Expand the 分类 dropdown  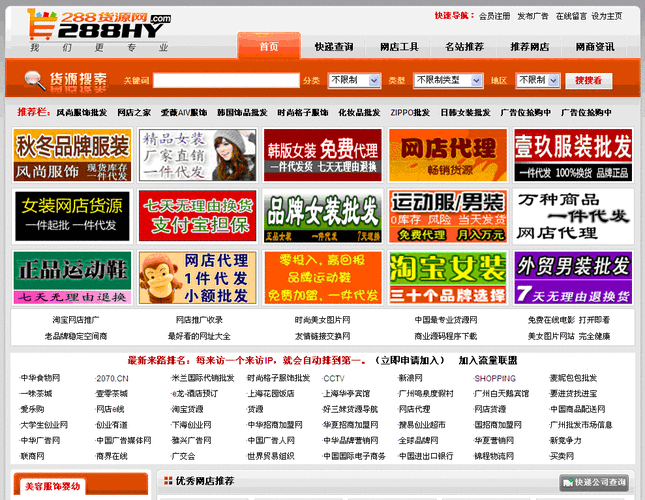[353, 80]
